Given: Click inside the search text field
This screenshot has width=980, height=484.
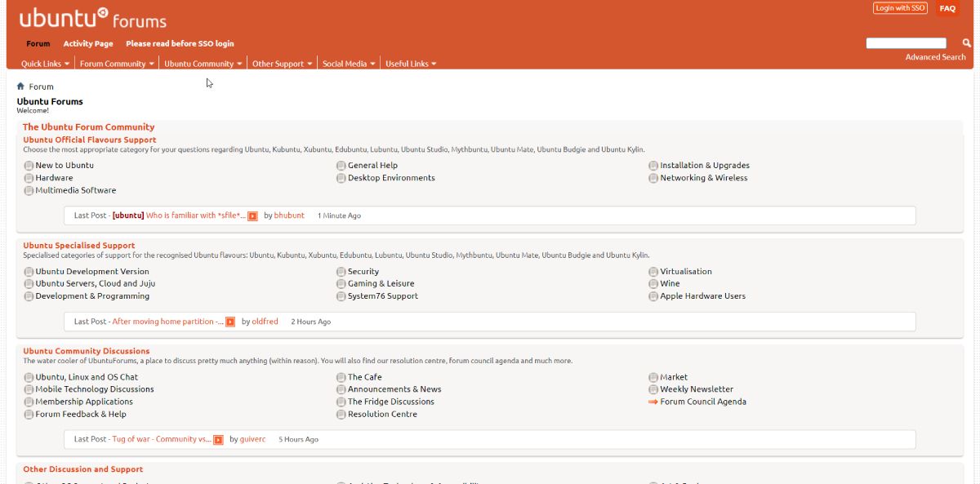Looking at the screenshot, I should (906, 43).
